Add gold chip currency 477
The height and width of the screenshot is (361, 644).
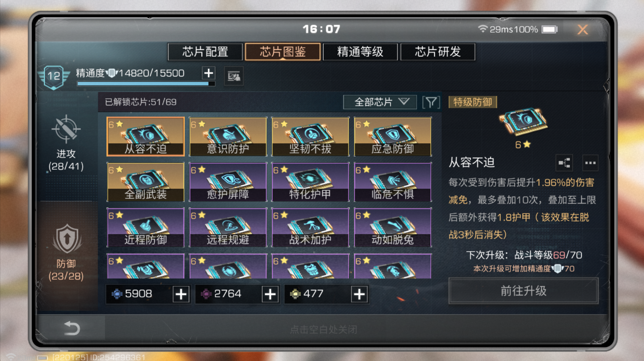(359, 294)
